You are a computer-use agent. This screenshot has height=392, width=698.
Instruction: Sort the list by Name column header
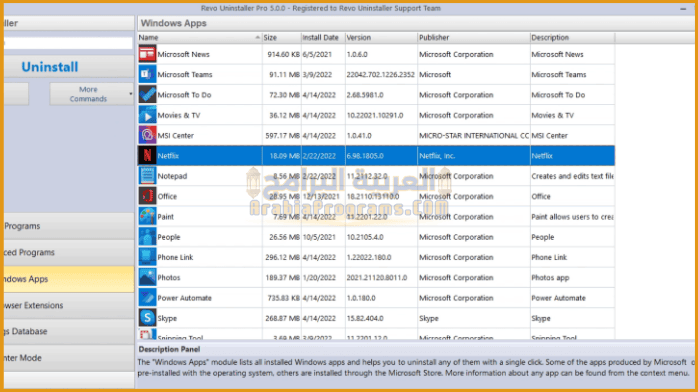tap(199, 37)
